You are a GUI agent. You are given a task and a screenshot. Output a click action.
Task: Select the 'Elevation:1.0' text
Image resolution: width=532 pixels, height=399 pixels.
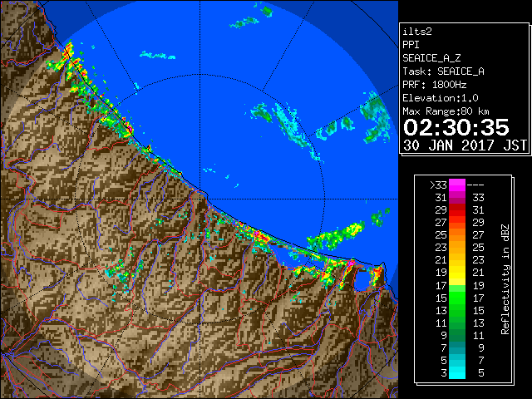(441, 98)
